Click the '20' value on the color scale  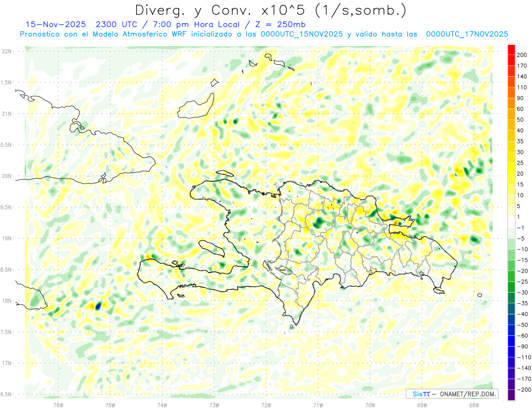520,174
